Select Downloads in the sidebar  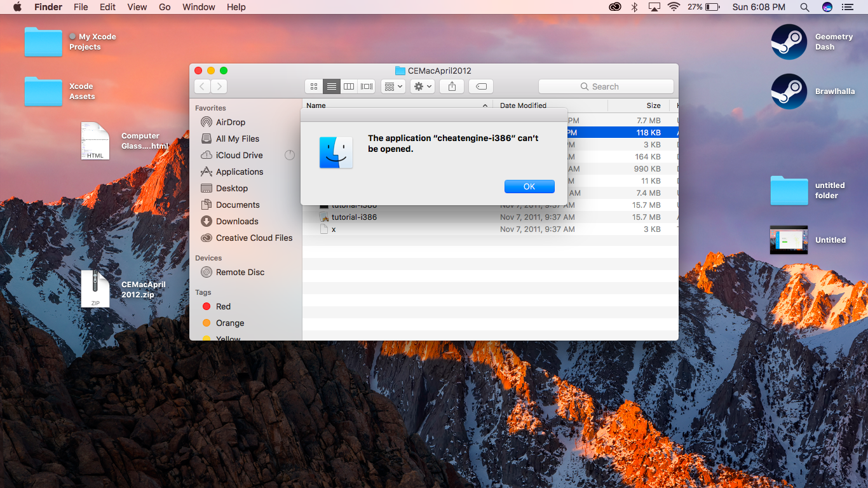tap(236, 221)
